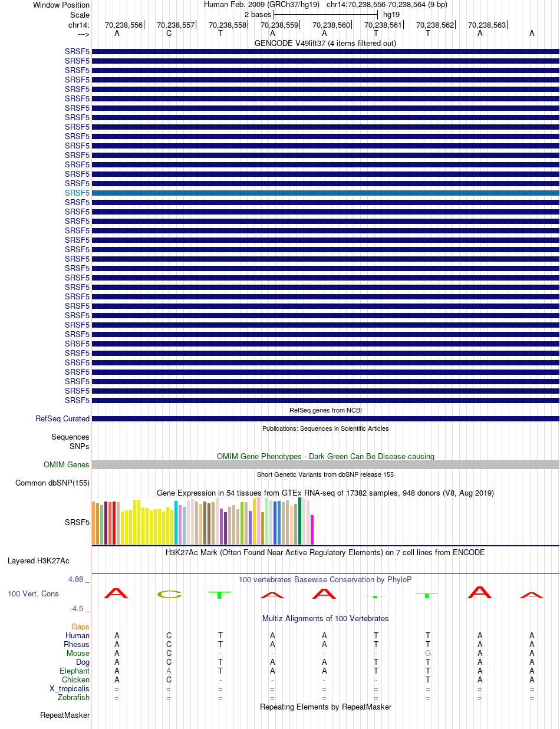Select the Mouse species label

[78, 653]
